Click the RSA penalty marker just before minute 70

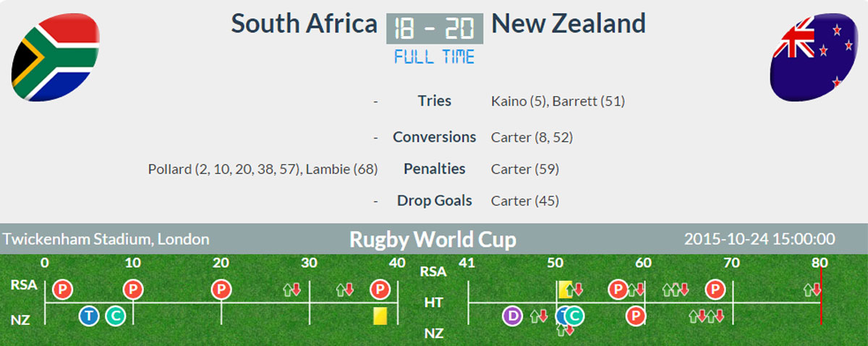pyautogui.click(x=715, y=290)
